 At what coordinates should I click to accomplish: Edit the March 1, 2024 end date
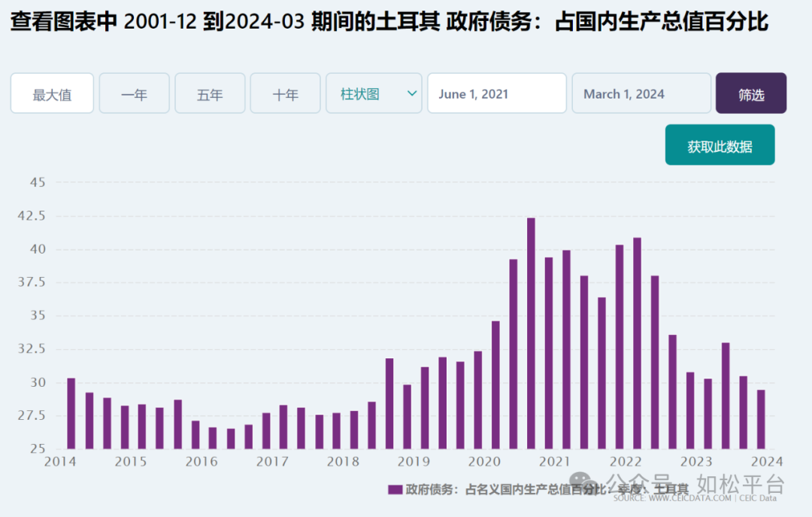click(x=641, y=93)
